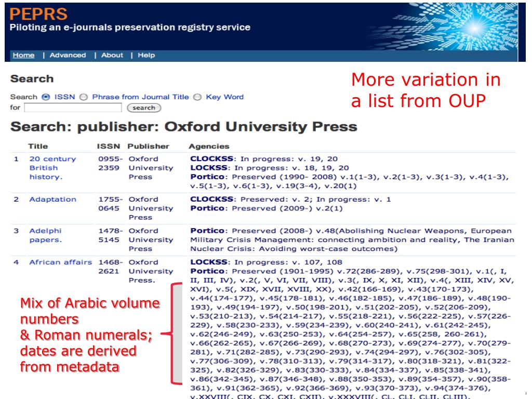Click CLOCKSS agency in 20 century row
The image size is (532, 399).
[212, 159]
